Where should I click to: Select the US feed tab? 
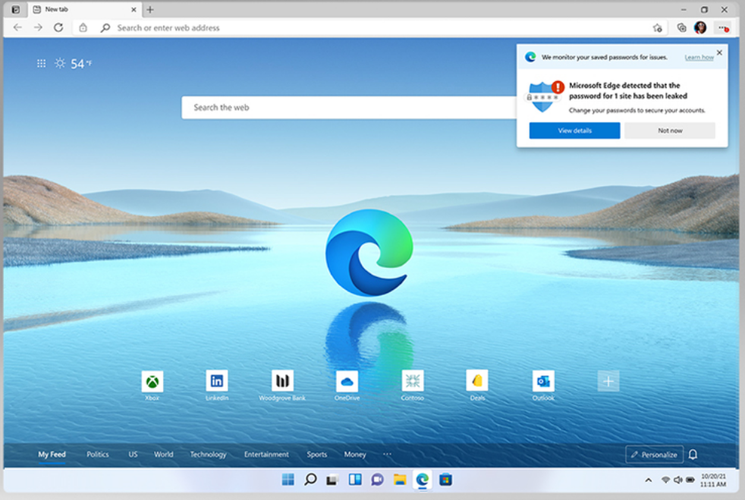(x=133, y=454)
